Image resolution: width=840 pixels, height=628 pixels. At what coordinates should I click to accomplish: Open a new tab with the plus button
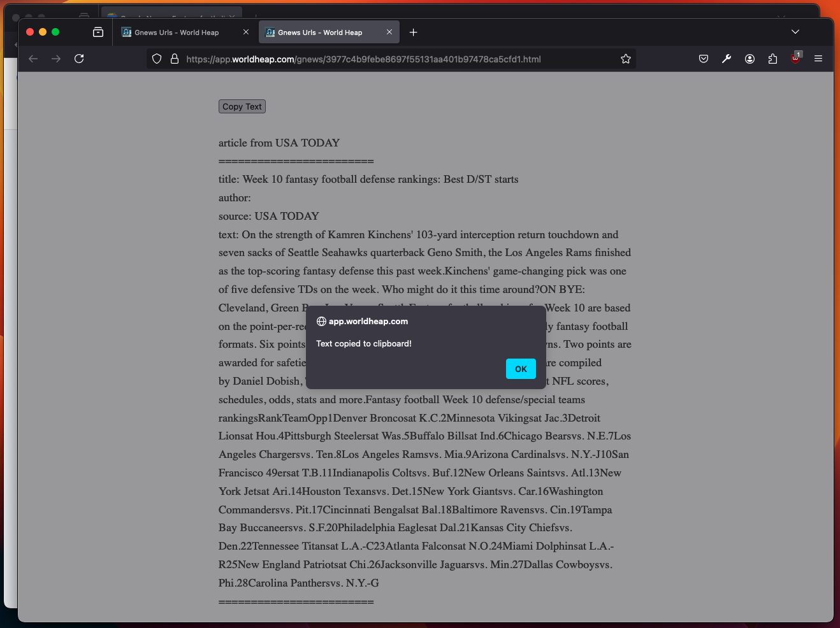pos(413,32)
